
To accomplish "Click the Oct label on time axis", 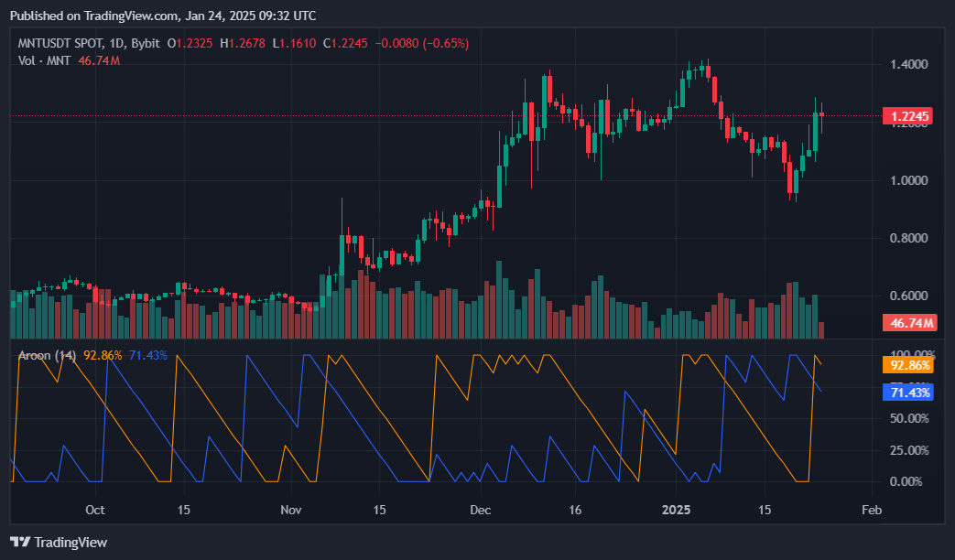I will [x=95, y=510].
